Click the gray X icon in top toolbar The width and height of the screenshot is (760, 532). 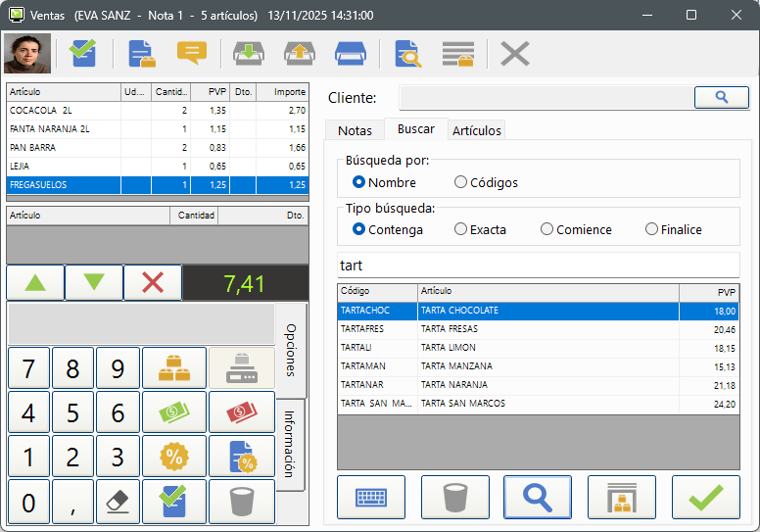514,53
